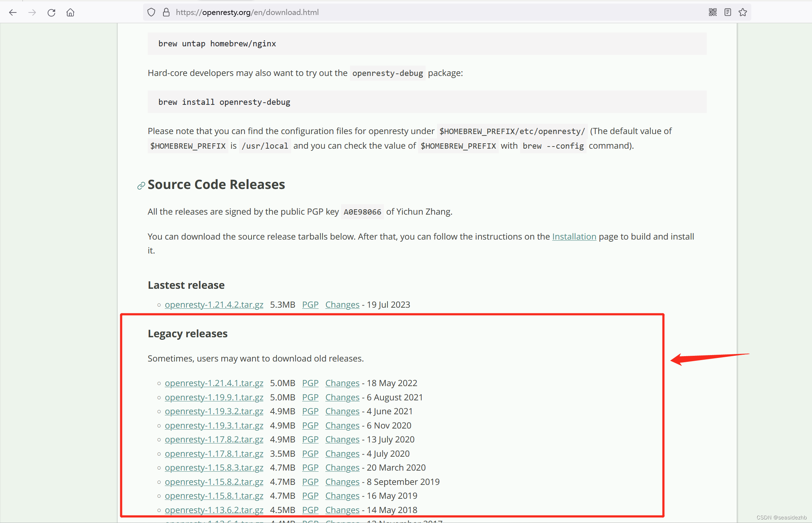
Task: Click the PGP key 'A0E98066' text
Action: (362, 212)
